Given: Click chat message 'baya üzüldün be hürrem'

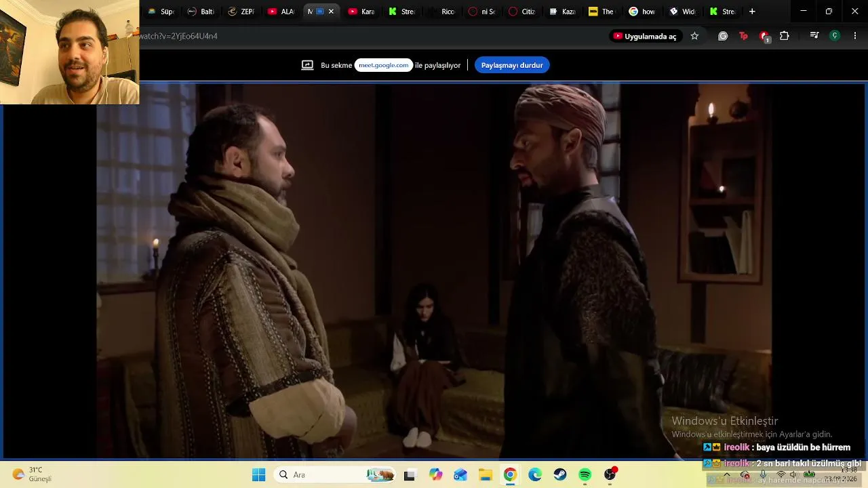Looking at the screenshot, I should tap(803, 447).
